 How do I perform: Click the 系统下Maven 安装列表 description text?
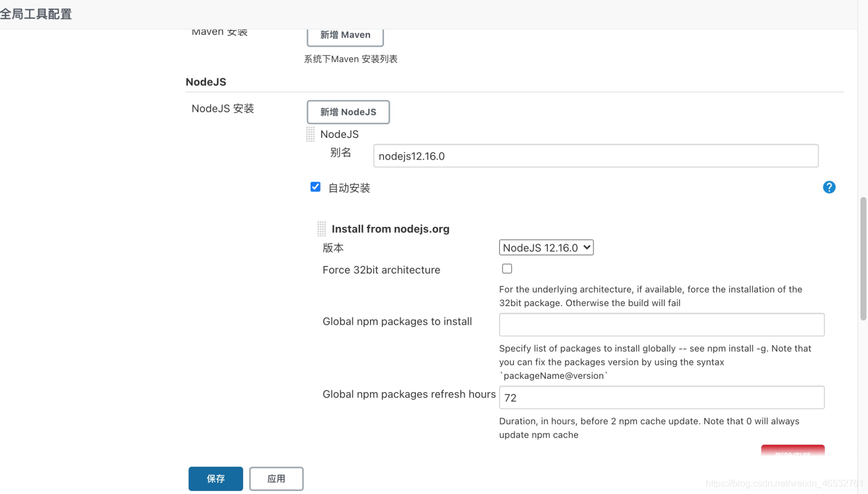pyautogui.click(x=351, y=59)
